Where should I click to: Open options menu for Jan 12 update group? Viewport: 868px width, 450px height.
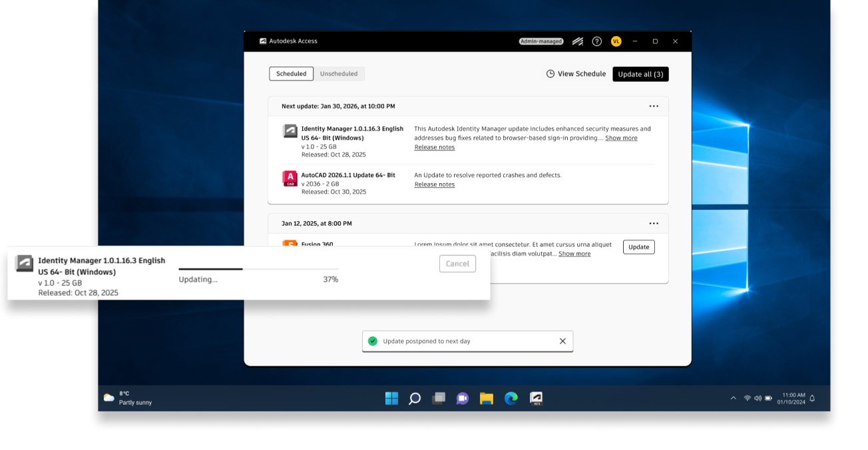[x=654, y=224]
